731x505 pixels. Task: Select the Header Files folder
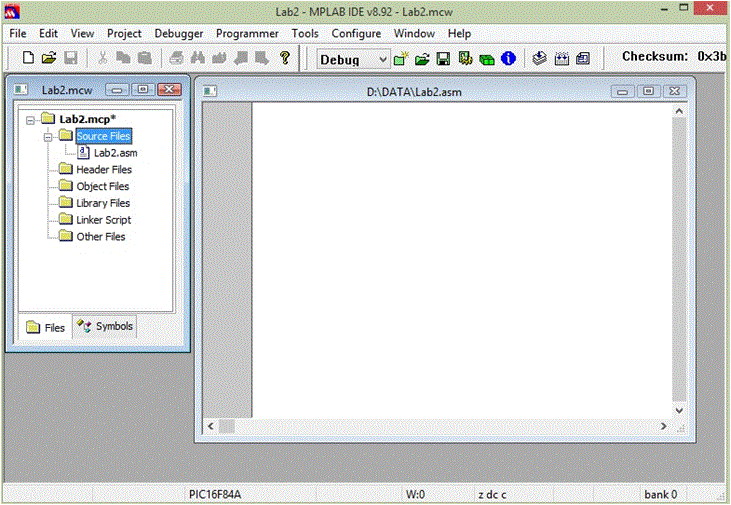104,170
